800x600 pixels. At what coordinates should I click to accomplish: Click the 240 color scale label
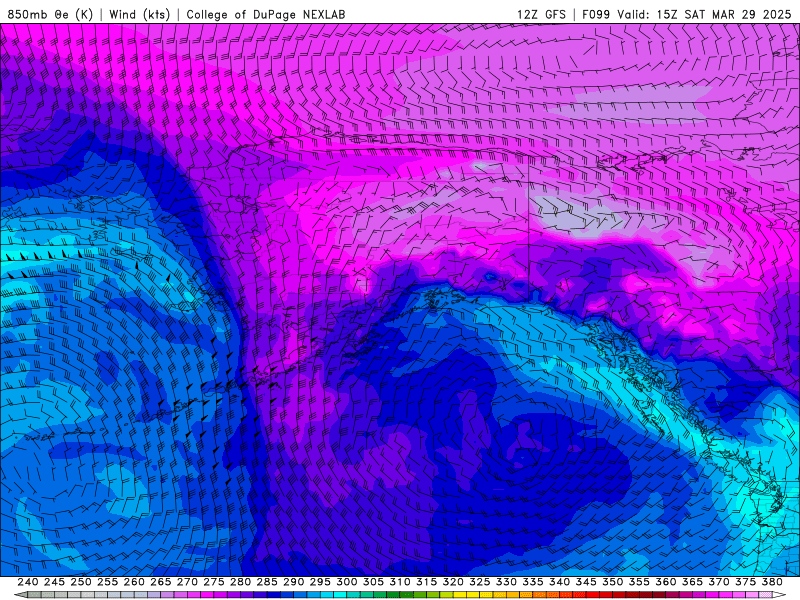pyautogui.click(x=28, y=582)
